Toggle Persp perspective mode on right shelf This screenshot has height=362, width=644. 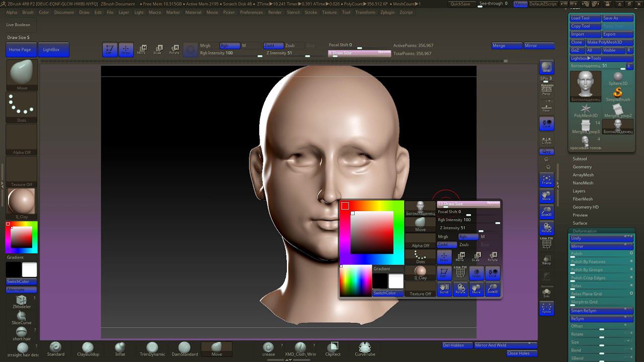tap(546, 89)
